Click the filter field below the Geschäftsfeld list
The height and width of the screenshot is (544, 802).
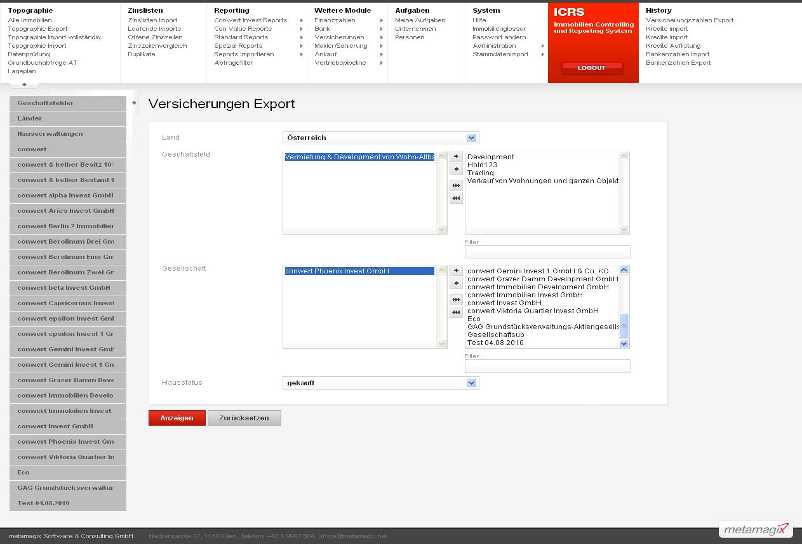pos(548,252)
